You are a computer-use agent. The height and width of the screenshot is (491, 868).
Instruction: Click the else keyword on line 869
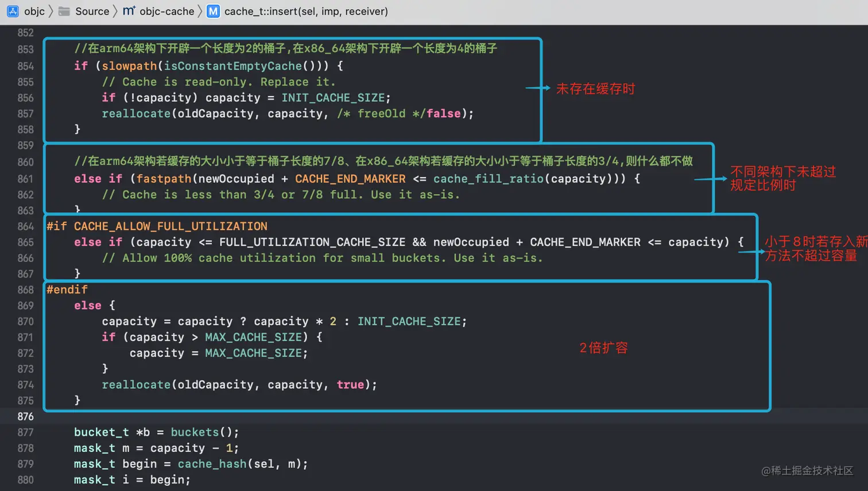pyautogui.click(x=88, y=306)
